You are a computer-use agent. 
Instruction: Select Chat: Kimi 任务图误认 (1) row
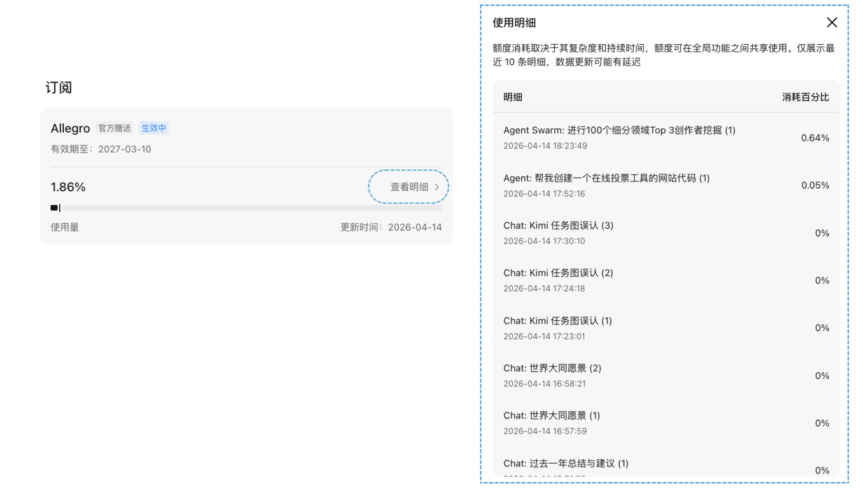point(557,321)
